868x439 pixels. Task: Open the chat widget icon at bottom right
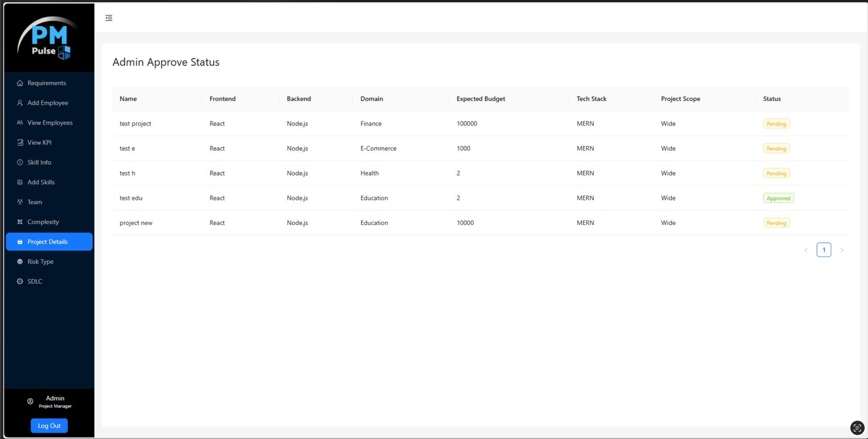pyautogui.click(x=857, y=428)
